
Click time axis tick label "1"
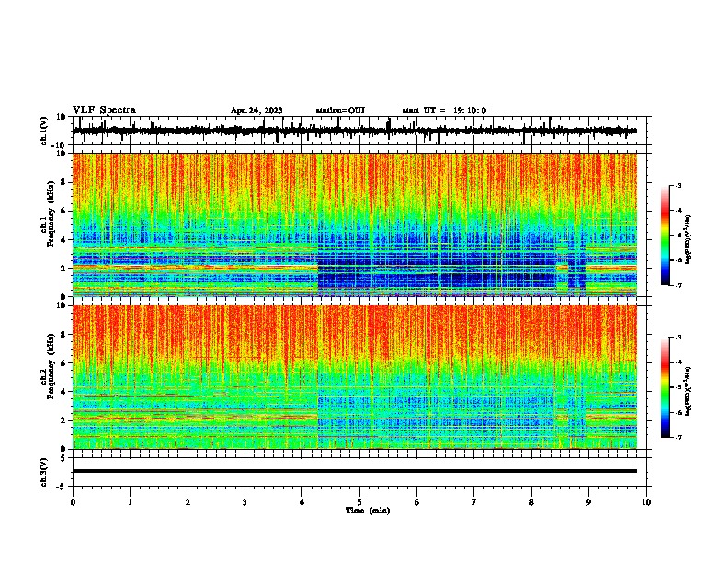click(130, 502)
